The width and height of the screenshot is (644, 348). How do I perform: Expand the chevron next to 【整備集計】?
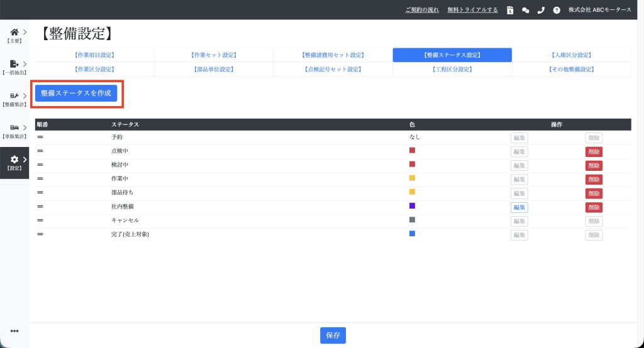25,96
